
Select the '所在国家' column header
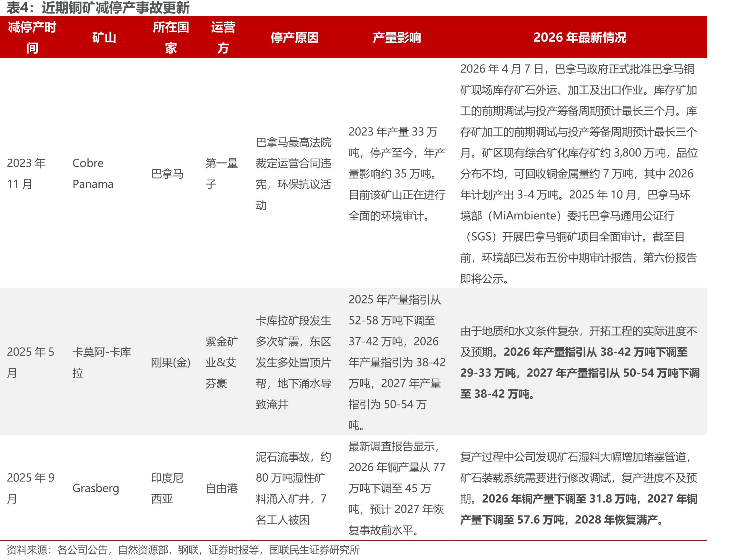[x=171, y=37]
